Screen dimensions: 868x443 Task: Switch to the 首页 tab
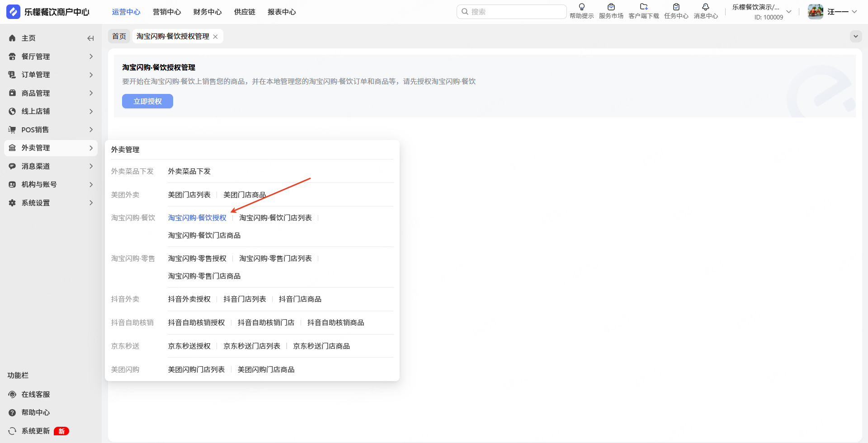[119, 36]
